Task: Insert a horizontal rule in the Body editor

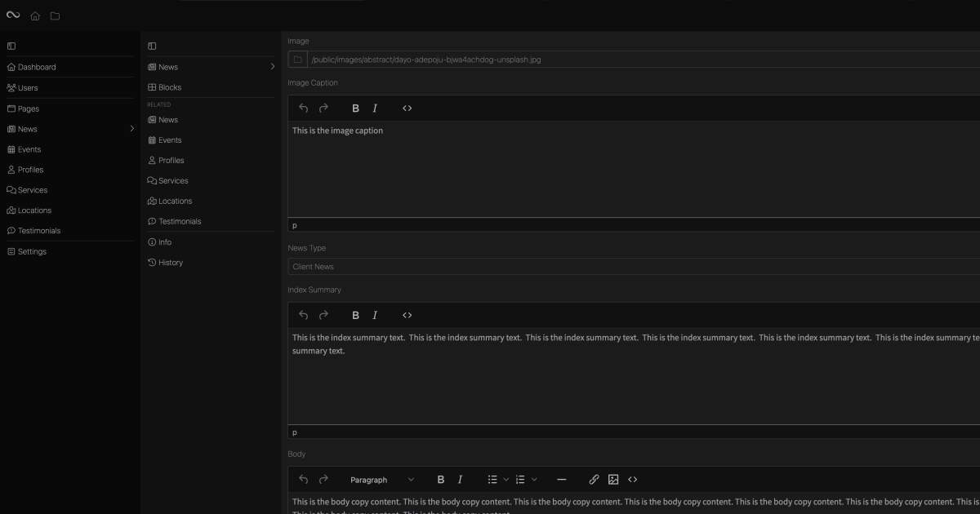Action: click(x=561, y=479)
